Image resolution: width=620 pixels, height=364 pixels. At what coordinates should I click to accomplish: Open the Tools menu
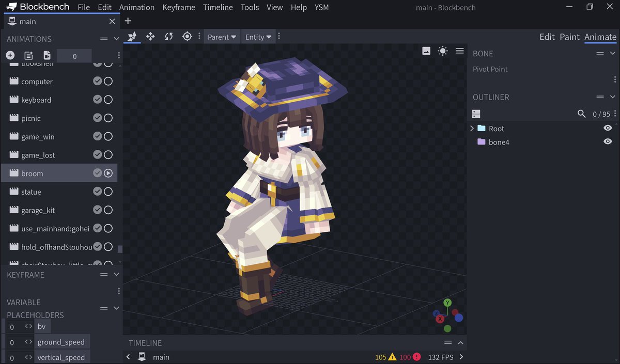(x=250, y=7)
